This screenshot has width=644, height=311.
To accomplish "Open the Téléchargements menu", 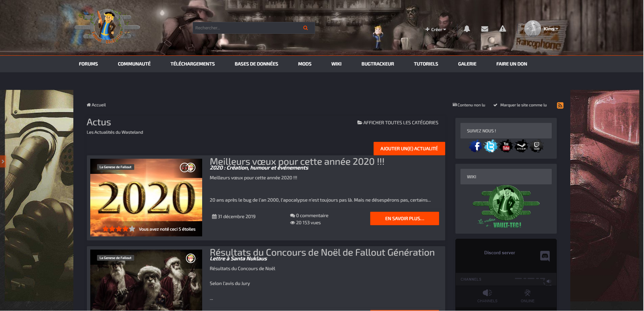I will [x=193, y=64].
